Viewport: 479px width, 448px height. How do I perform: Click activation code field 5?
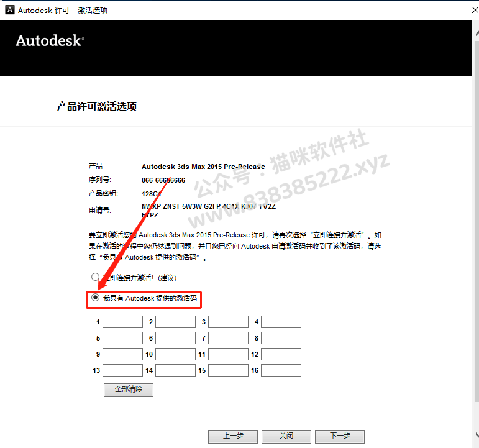coord(122,338)
